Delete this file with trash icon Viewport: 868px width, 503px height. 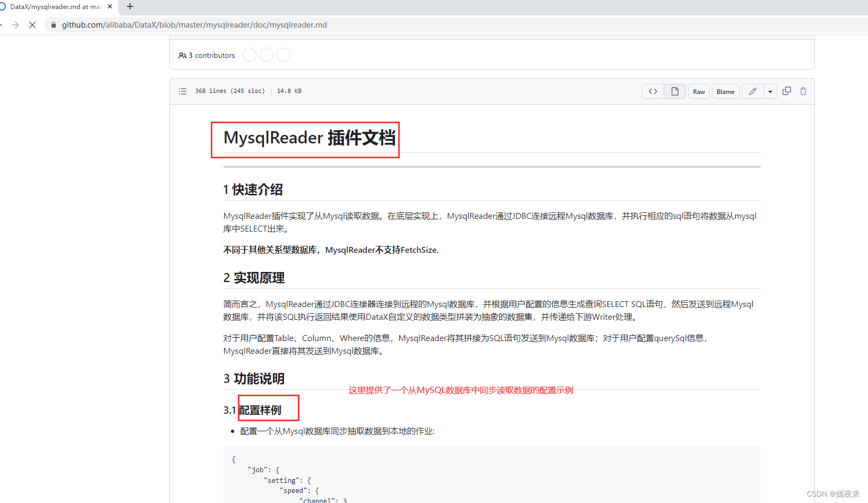803,91
